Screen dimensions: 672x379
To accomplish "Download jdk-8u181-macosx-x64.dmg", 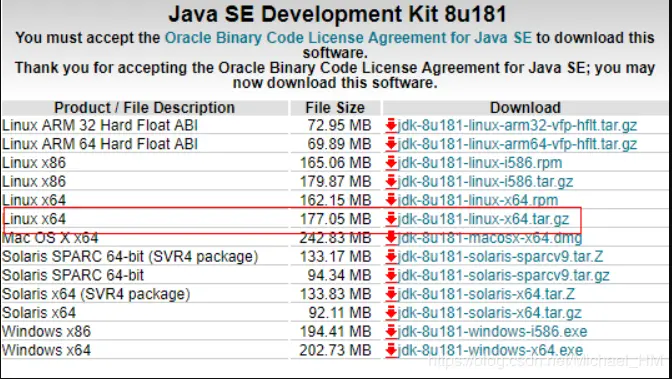I will (x=489, y=238).
